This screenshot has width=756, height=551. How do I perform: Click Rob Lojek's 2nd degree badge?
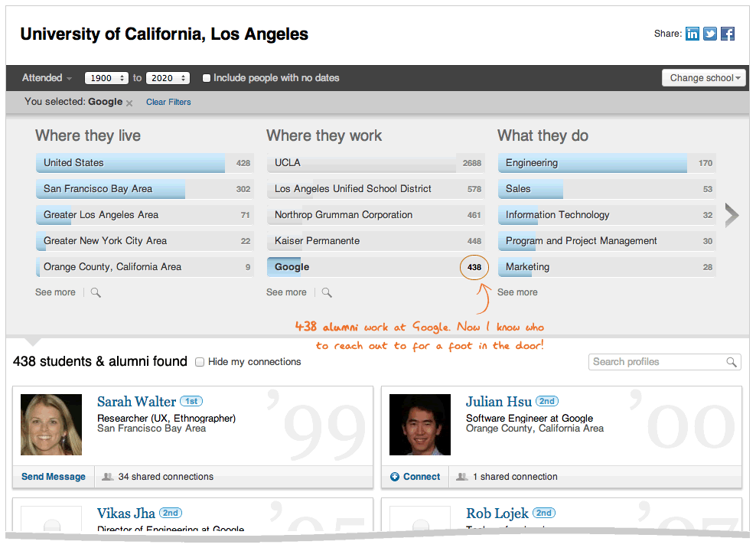pos(544,513)
